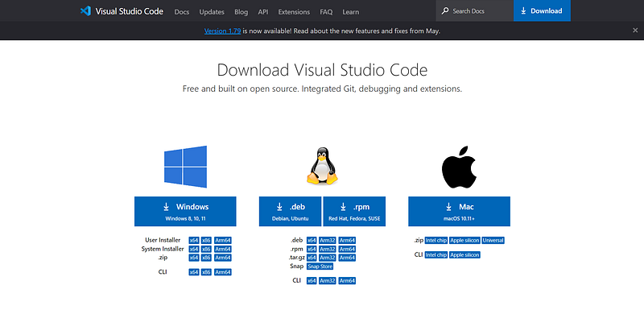Select Windows User Installer x86
The height and width of the screenshot is (314, 644).
point(206,241)
